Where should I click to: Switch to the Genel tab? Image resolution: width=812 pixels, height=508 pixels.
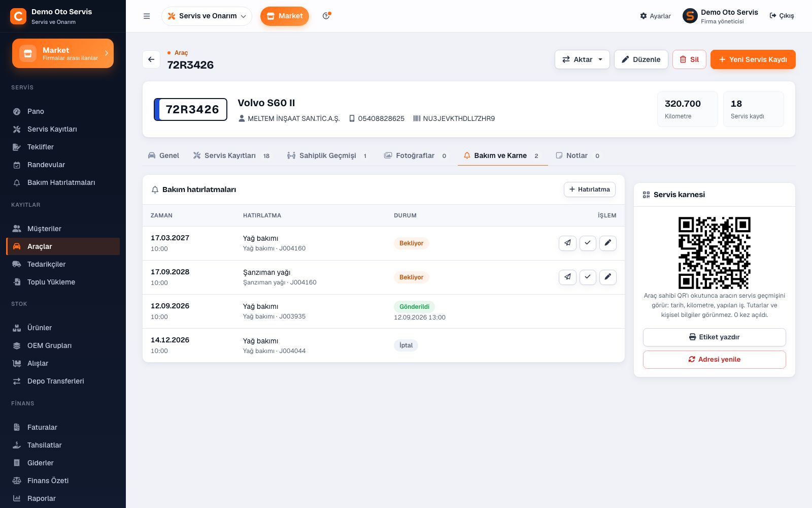pos(163,155)
